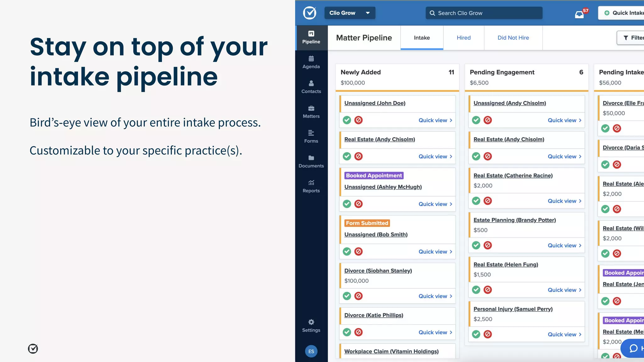Open Divorce (Katie Phillips) matter link
644x362 pixels.
click(x=374, y=315)
